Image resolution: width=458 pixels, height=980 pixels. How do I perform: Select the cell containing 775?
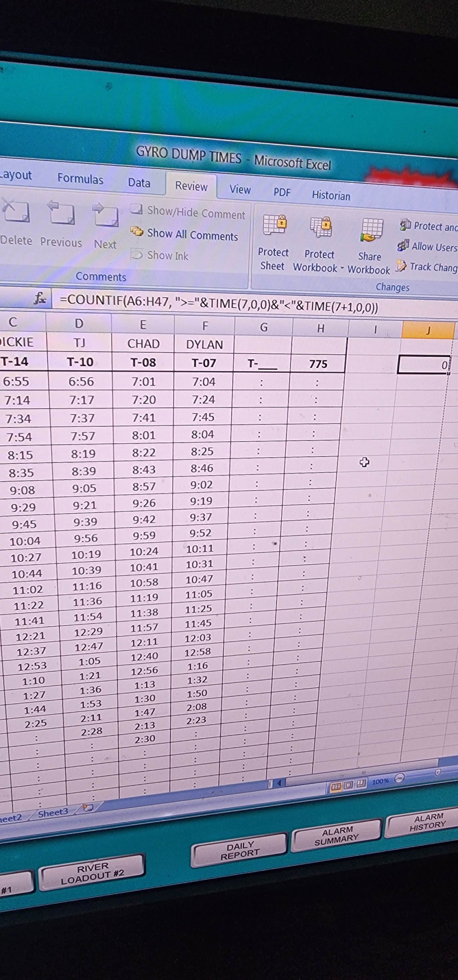coord(318,364)
